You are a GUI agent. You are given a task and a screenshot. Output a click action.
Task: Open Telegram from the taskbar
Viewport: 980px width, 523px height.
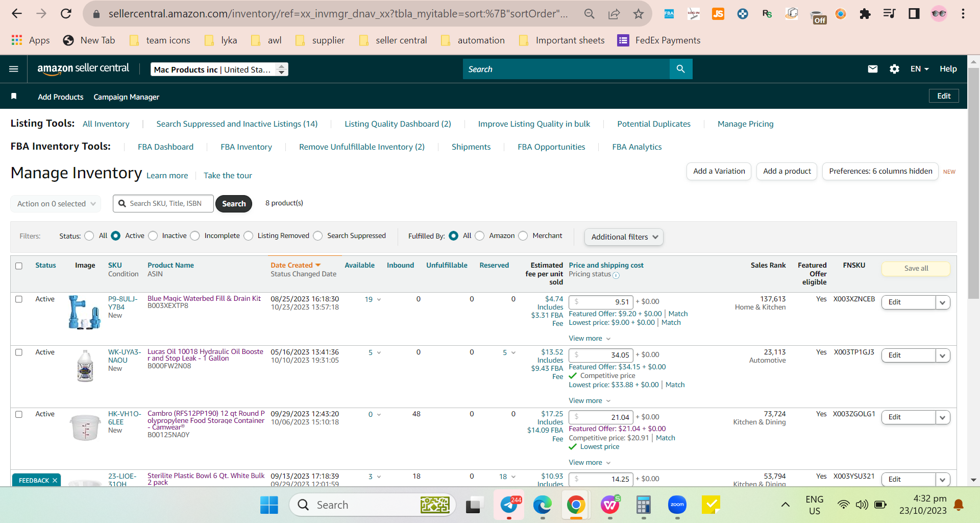509,505
